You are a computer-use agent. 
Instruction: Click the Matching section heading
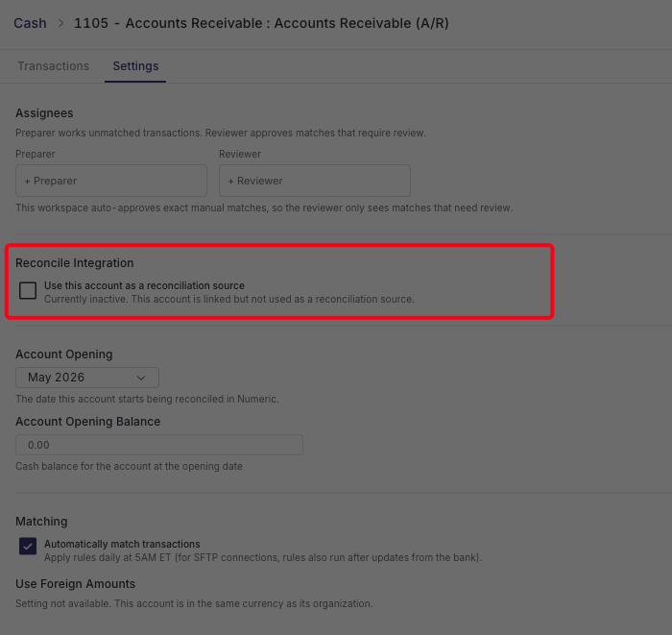pyautogui.click(x=41, y=522)
